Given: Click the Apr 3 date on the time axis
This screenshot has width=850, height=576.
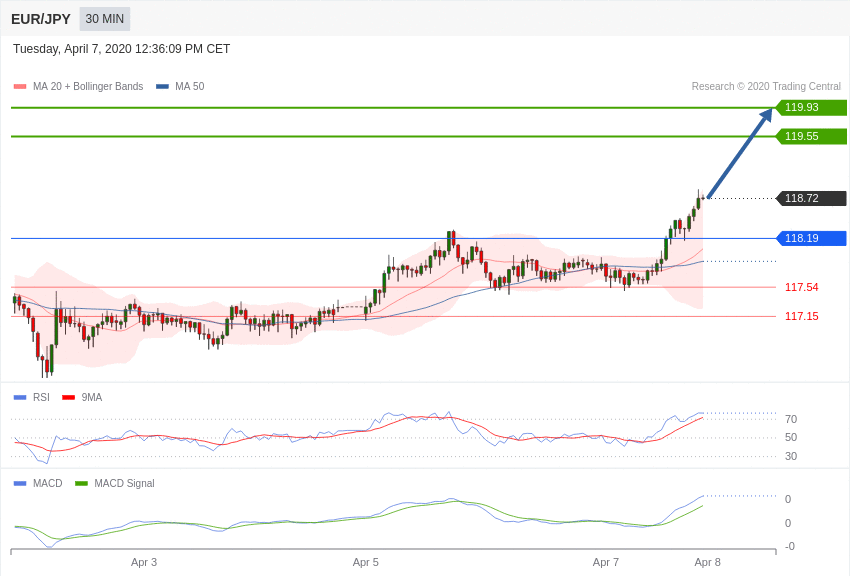Looking at the screenshot, I should 144,562.
